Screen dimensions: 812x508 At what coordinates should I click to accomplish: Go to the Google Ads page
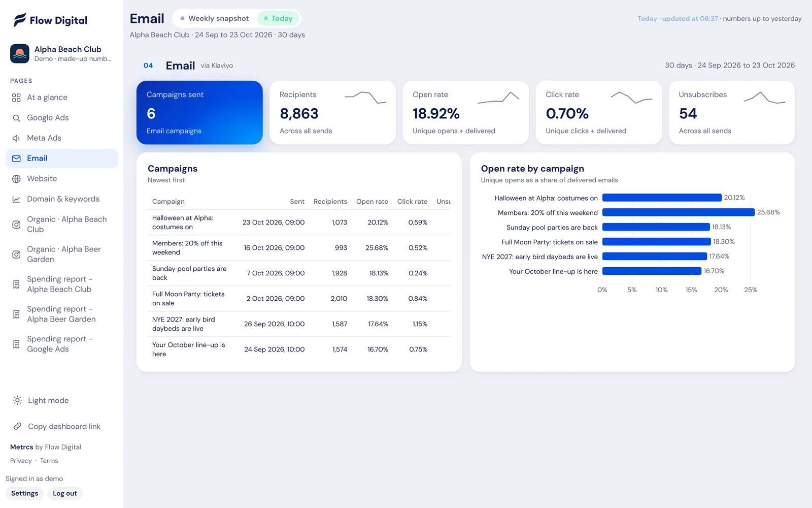pos(62,118)
